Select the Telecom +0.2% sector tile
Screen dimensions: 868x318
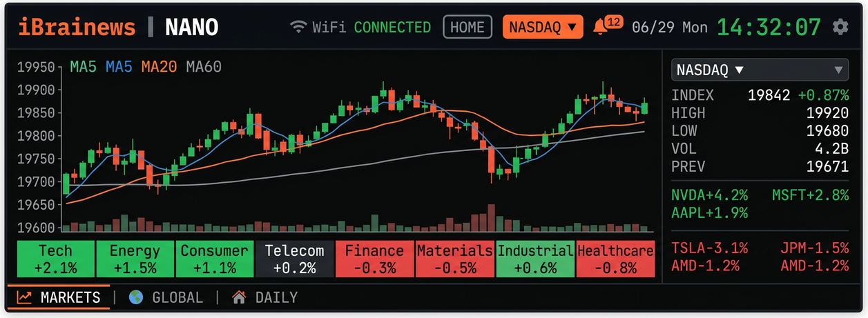point(294,259)
